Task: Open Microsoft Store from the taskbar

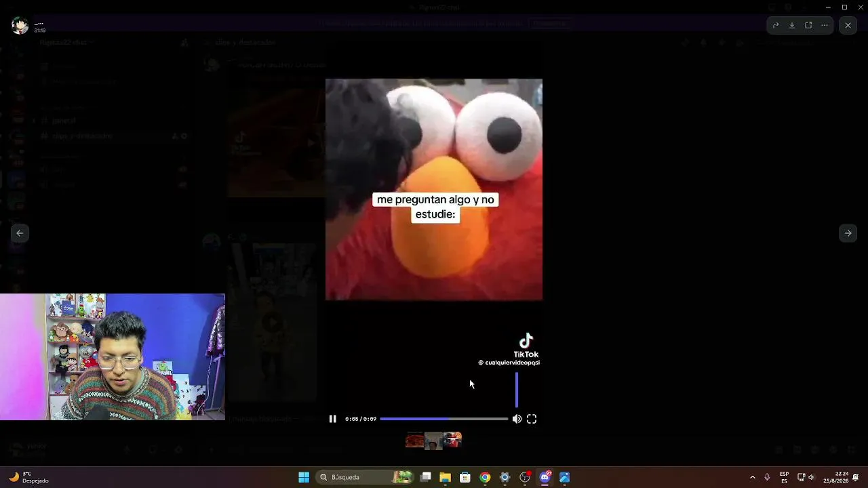Action: coord(465,477)
